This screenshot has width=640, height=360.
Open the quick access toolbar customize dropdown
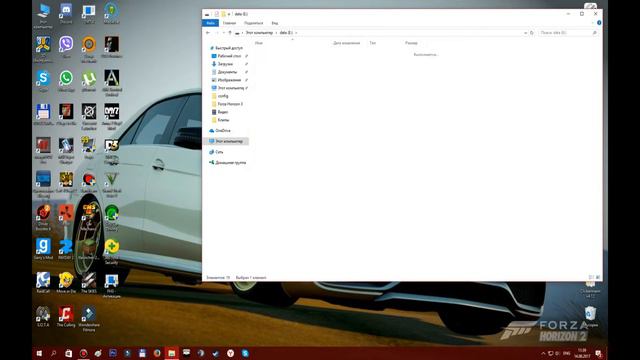point(229,14)
